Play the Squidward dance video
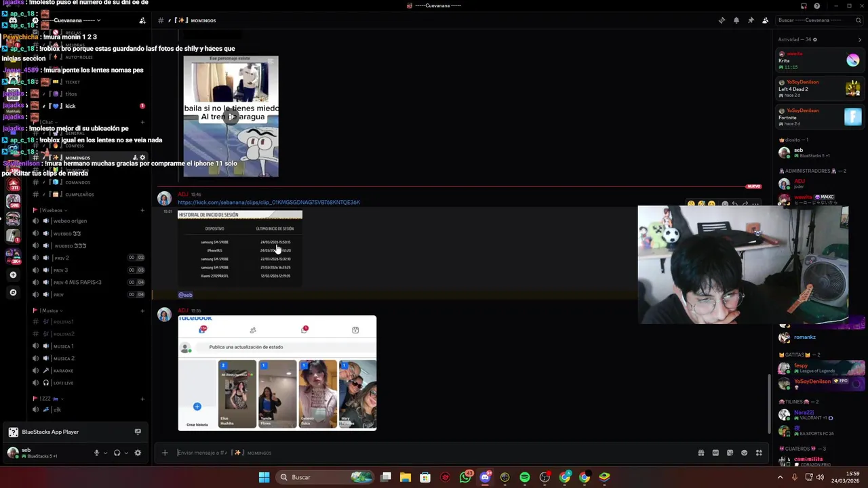Screen dimensions: 868x488 click(231, 117)
